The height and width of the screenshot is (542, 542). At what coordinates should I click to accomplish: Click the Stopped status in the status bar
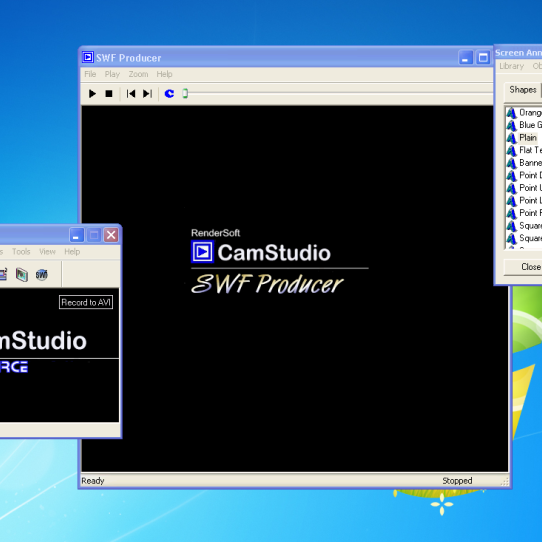(457, 481)
